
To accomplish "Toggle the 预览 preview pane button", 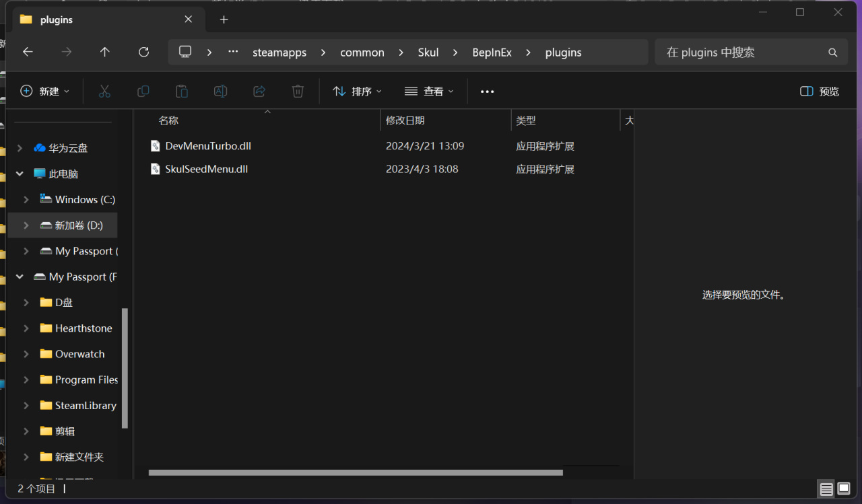I will coord(820,92).
